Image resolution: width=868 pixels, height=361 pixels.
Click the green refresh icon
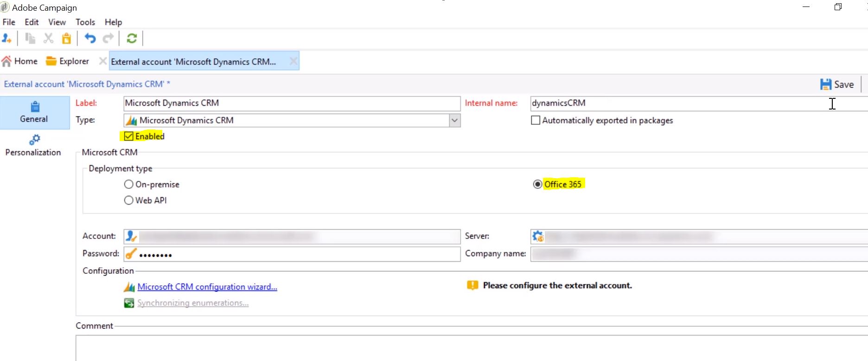(132, 39)
